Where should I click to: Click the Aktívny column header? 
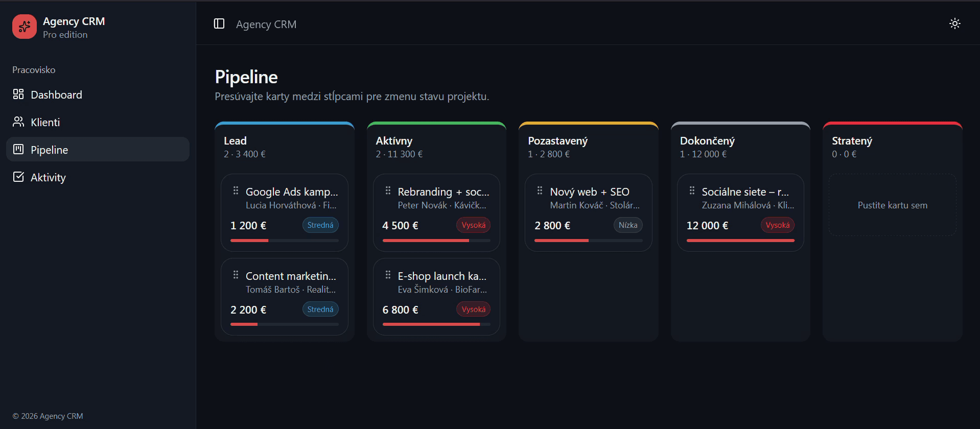(394, 141)
